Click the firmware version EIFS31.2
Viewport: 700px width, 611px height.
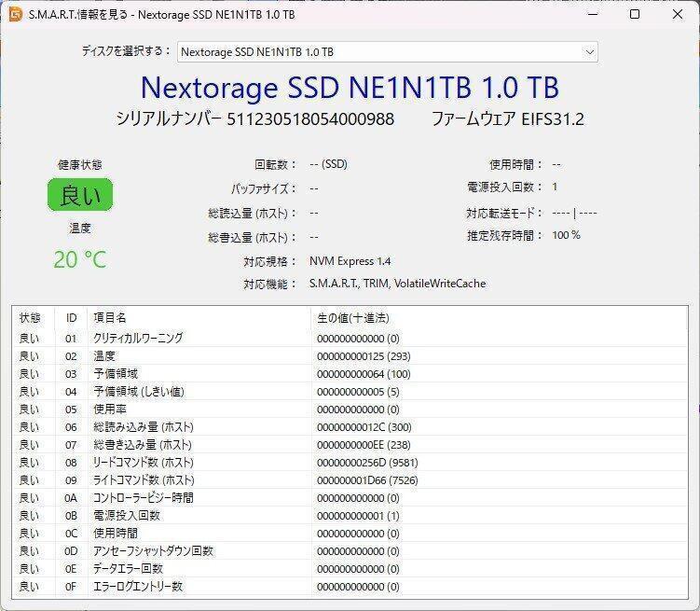pos(553,119)
